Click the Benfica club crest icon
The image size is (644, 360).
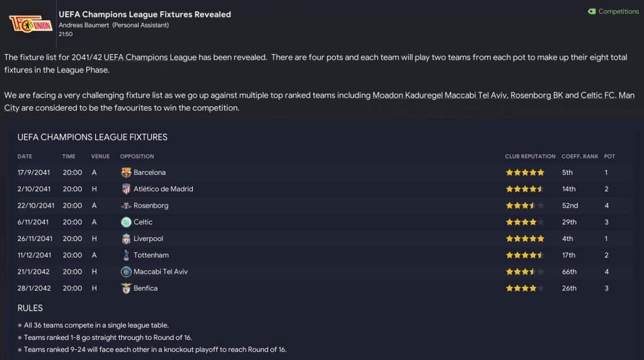tap(126, 288)
